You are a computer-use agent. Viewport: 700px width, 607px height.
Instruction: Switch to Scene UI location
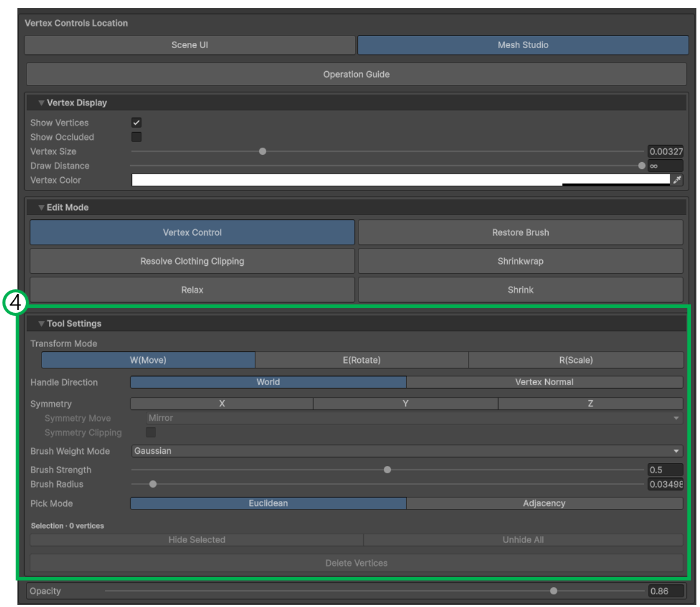point(190,45)
